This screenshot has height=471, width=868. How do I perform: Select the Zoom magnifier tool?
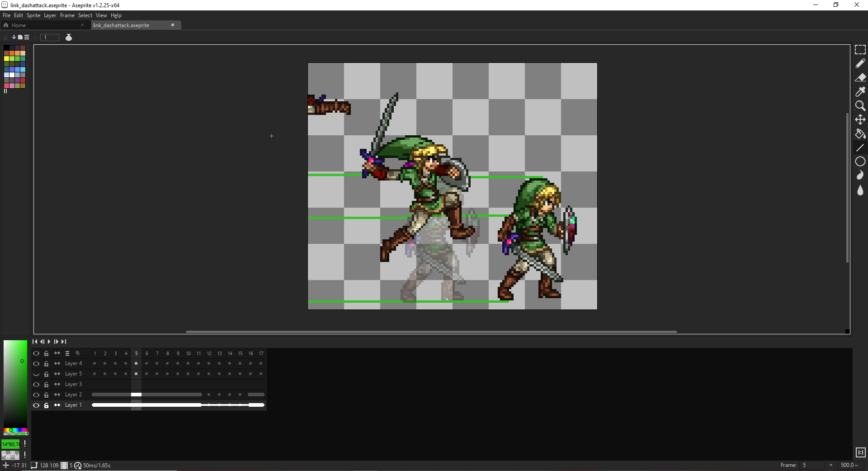(860, 105)
